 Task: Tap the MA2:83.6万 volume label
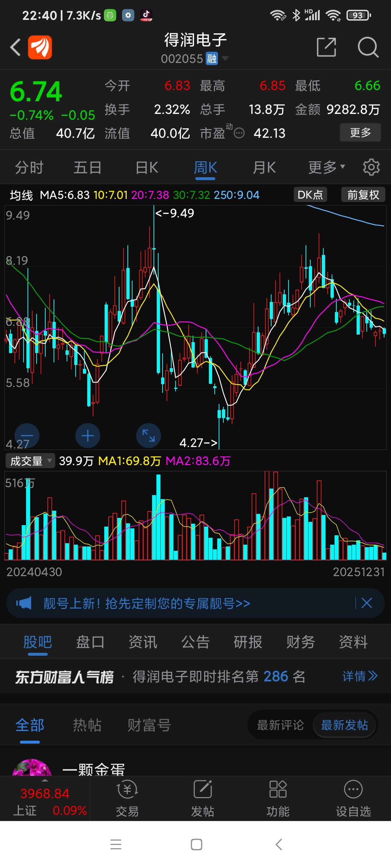[198, 461]
